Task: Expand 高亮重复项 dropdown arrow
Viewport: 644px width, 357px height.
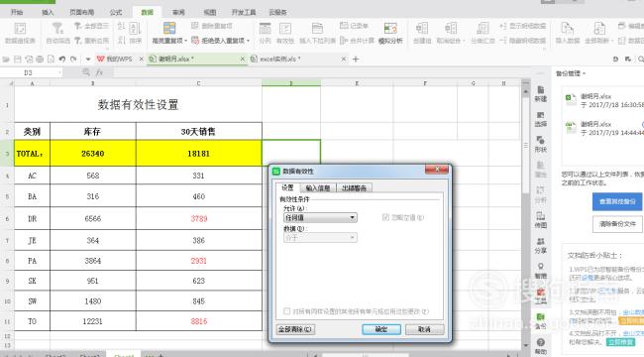Action: [186, 41]
